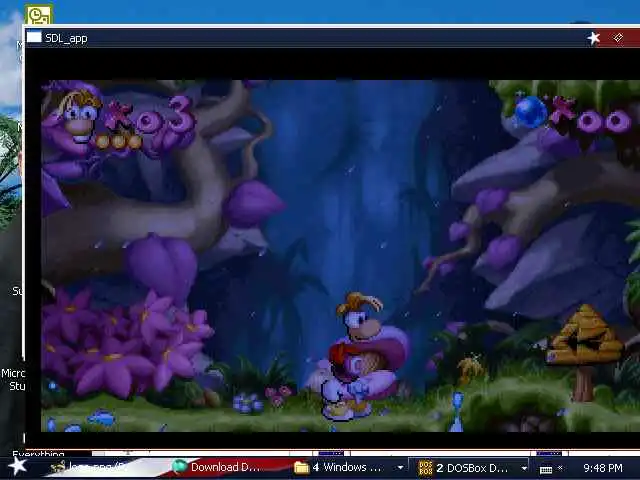Click the folder icon of Windows taskbar group

click(x=301, y=467)
